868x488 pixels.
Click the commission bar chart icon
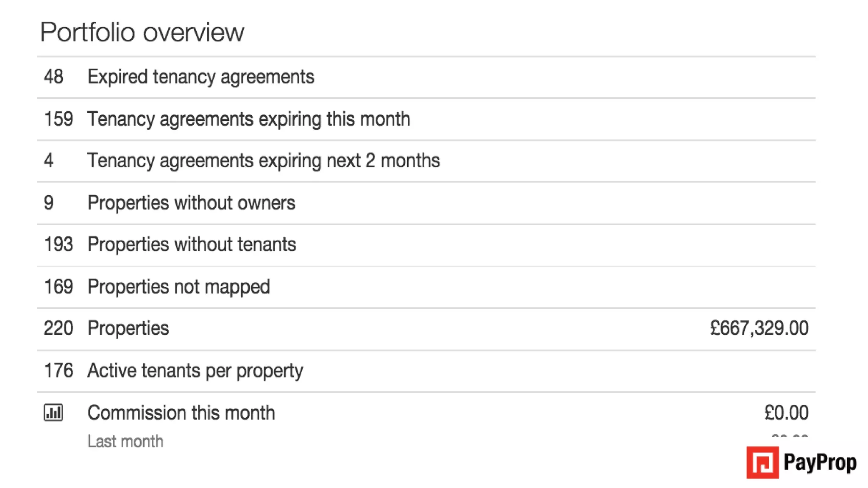tap(53, 413)
